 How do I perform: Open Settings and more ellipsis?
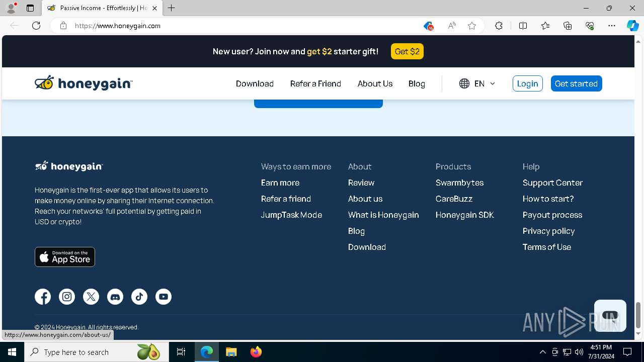point(612,26)
